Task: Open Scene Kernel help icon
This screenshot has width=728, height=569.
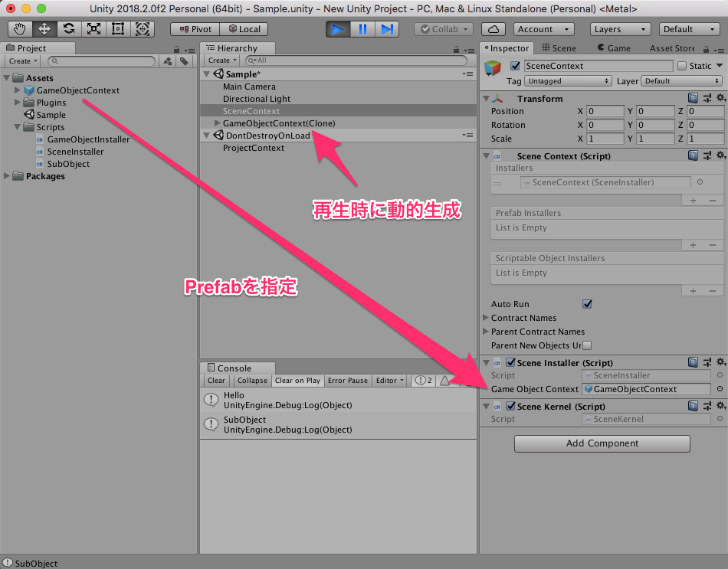Action: tap(693, 406)
